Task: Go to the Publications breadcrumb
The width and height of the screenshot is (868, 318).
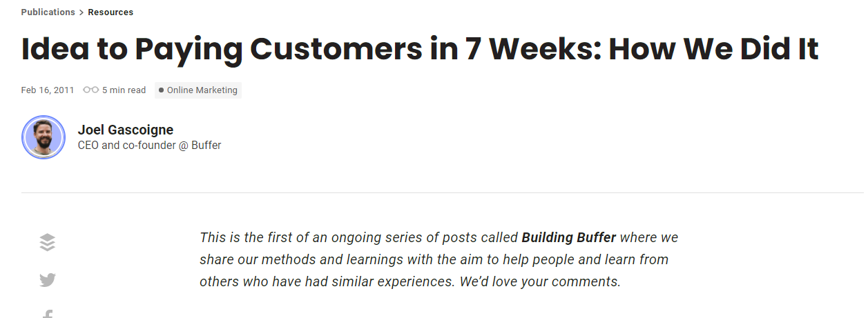Action: [x=48, y=12]
